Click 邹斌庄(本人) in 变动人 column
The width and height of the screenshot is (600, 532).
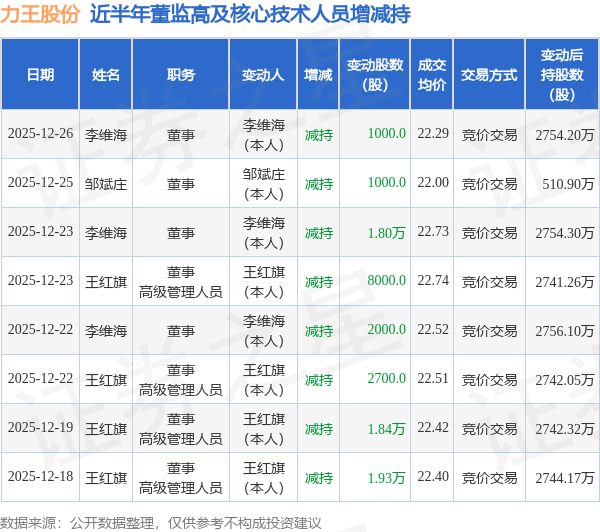[x=264, y=184]
